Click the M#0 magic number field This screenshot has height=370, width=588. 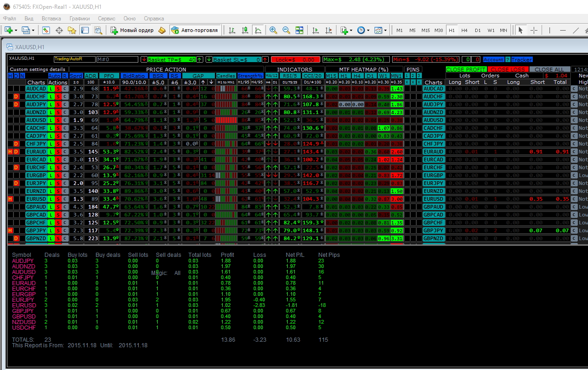pos(117,59)
